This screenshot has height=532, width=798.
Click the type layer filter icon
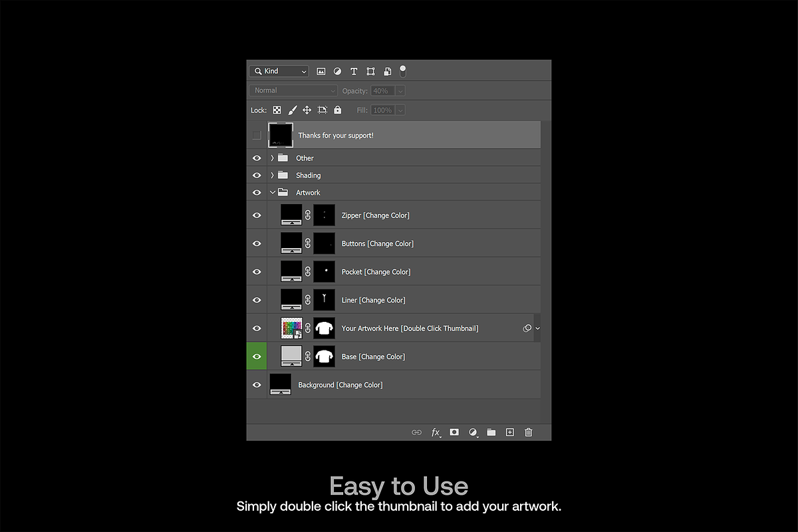(x=354, y=71)
